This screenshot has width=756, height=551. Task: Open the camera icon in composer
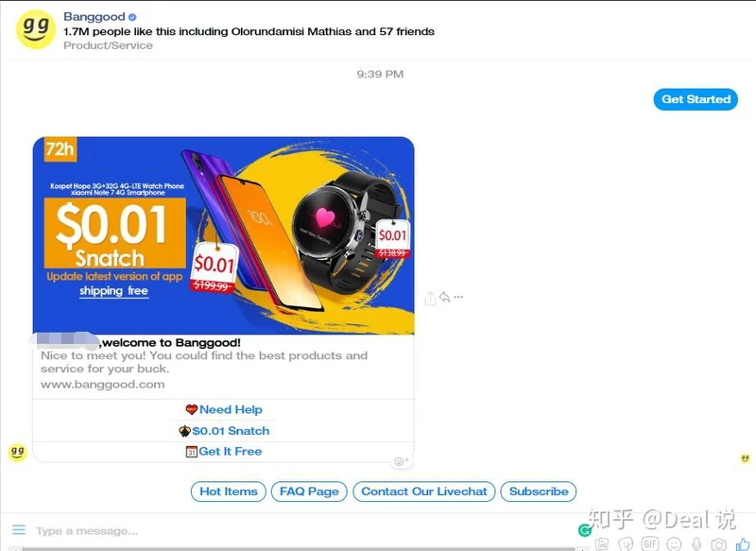coord(718,544)
